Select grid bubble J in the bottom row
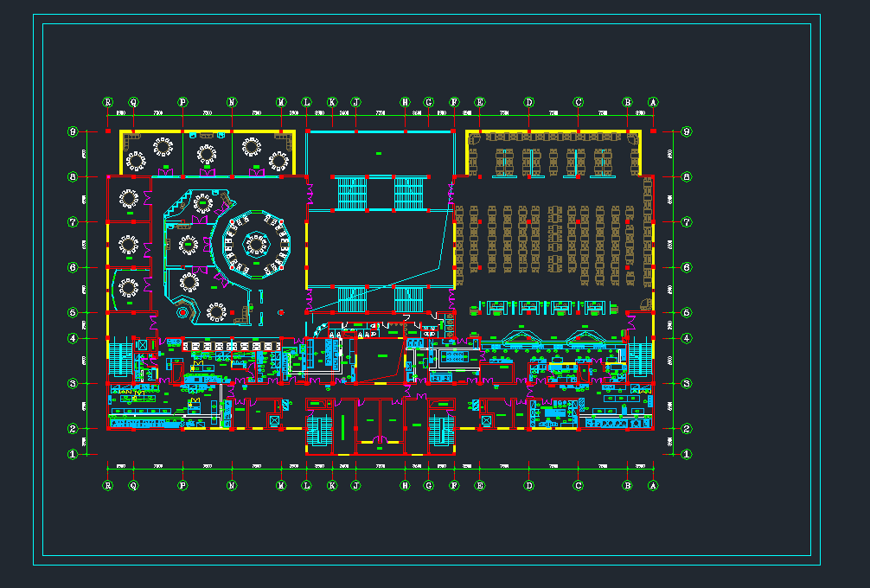This screenshot has width=870, height=588. [355, 486]
